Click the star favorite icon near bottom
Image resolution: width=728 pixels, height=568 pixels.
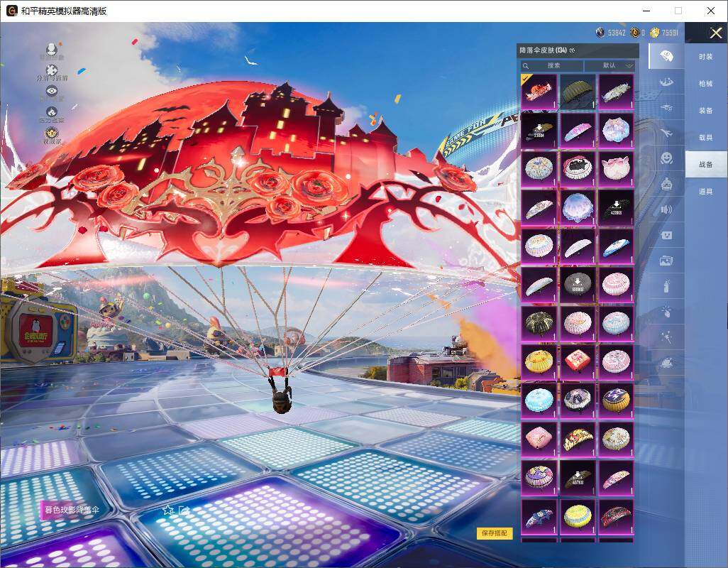pyautogui.click(x=167, y=510)
